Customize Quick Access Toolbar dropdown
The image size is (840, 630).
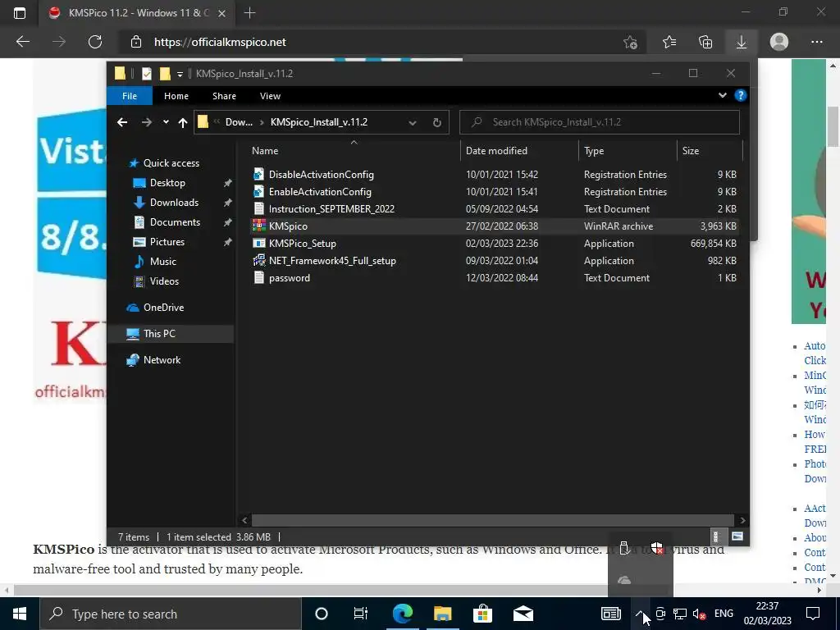tap(180, 74)
